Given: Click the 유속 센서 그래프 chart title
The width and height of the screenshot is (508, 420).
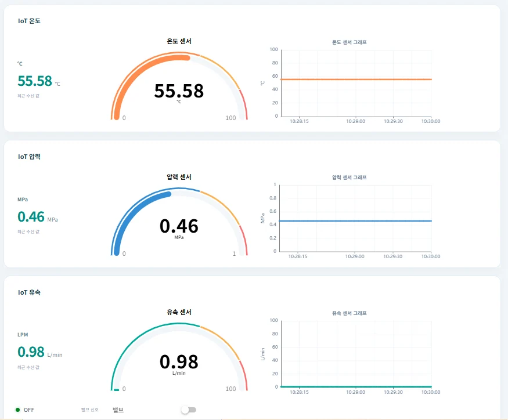Looking at the screenshot, I should (350, 313).
